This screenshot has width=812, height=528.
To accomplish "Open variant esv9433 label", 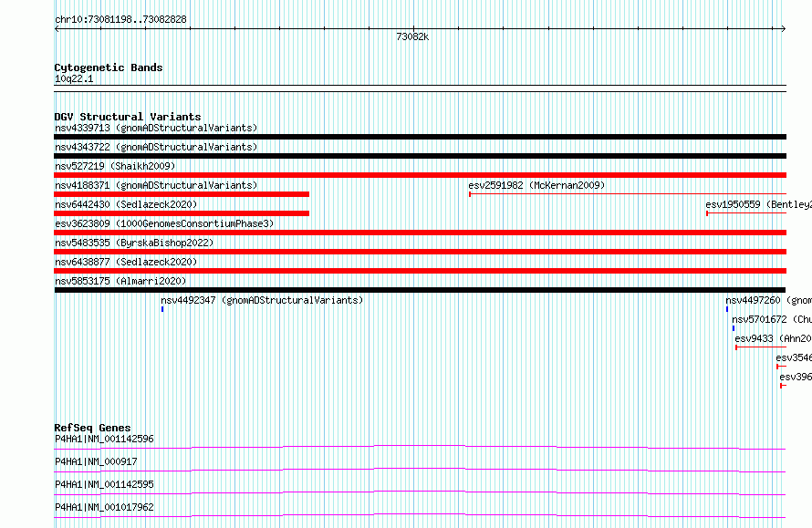I will 773,338.
